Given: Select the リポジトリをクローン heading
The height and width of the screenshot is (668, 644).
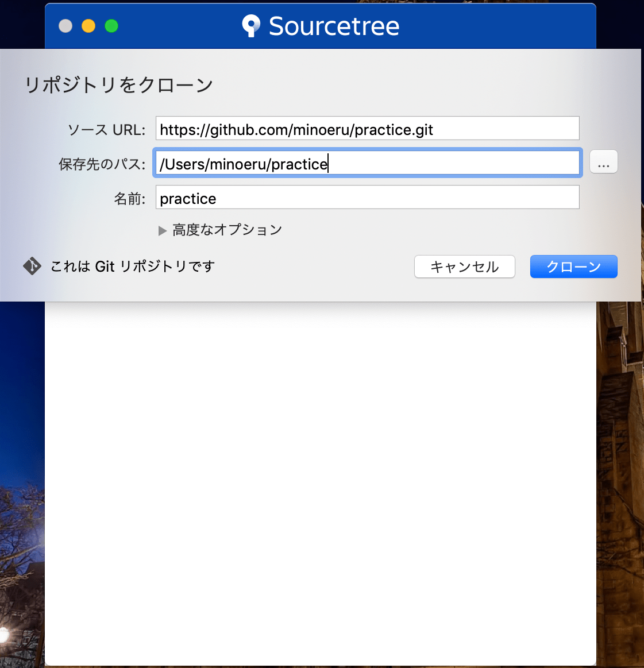Looking at the screenshot, I should pos(118,84).
